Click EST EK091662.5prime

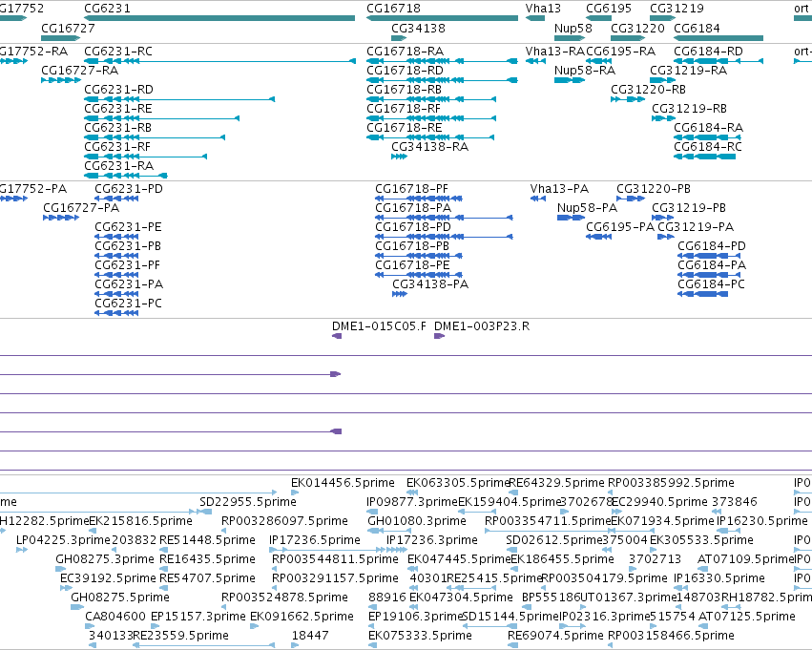pos(254,626)
